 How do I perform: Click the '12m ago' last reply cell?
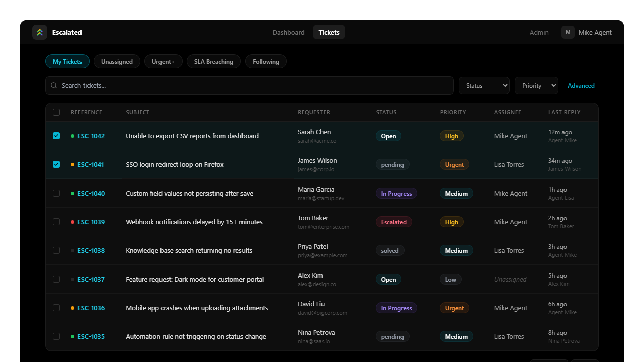coord(559,132)
